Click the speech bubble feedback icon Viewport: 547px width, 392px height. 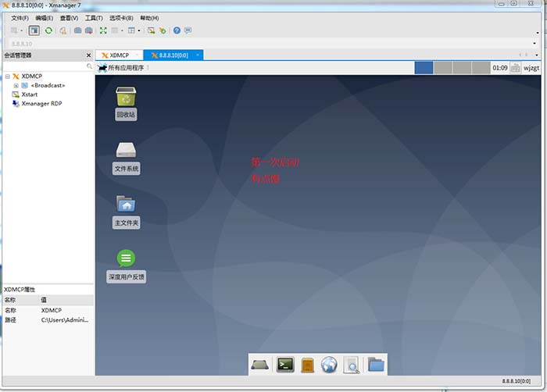point(188,30)
